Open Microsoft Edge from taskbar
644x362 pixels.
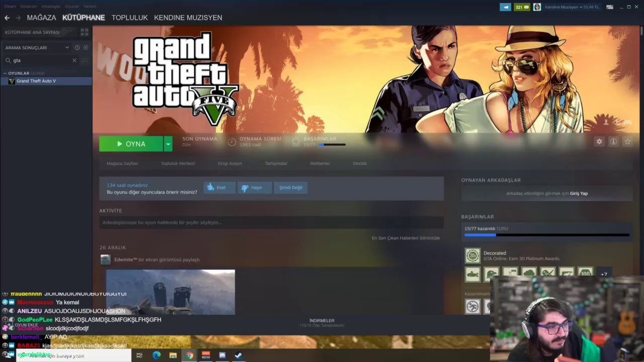pos(156,355)
